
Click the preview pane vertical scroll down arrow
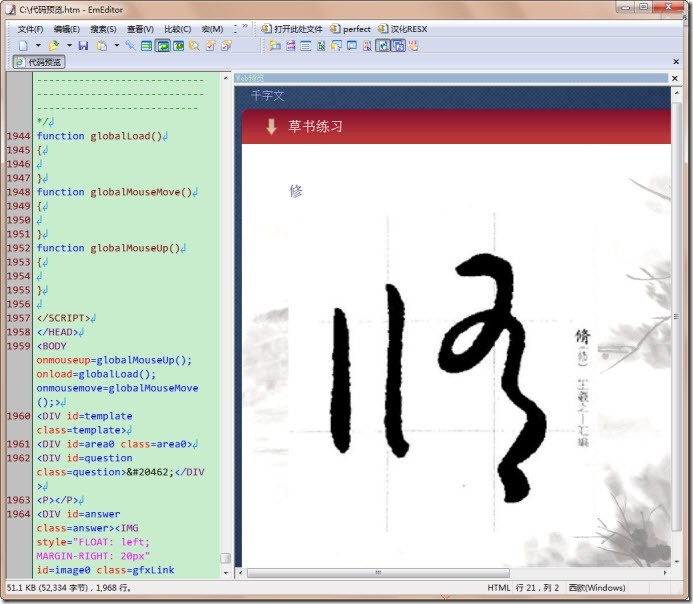tap(677, 562)
